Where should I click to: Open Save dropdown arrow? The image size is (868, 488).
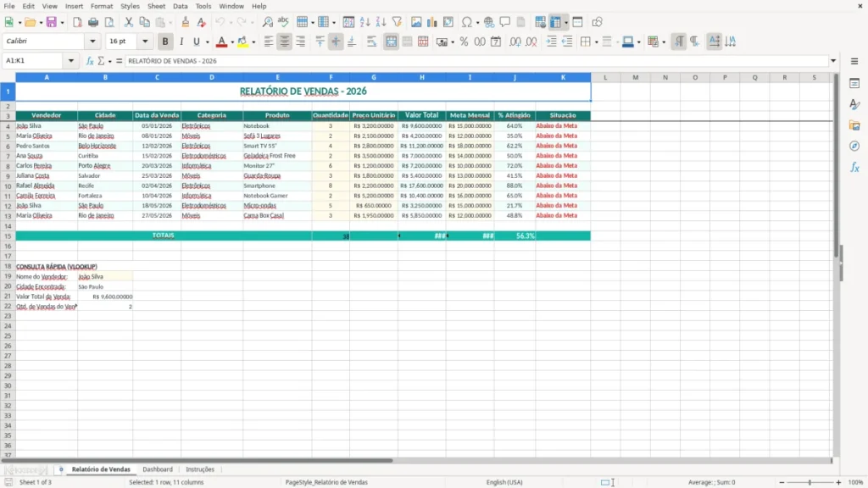(62, 23)
